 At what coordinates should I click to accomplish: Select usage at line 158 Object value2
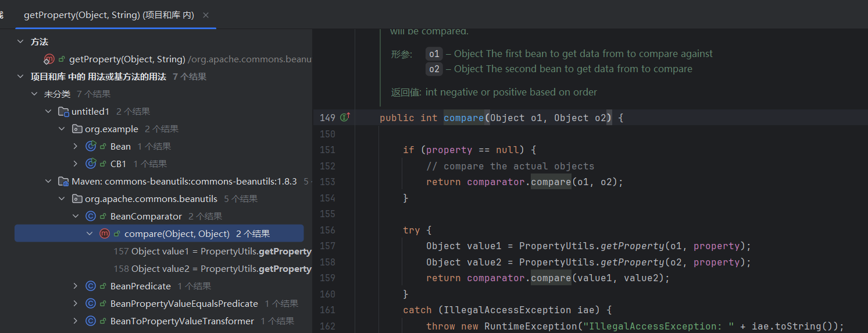[213, 269]
